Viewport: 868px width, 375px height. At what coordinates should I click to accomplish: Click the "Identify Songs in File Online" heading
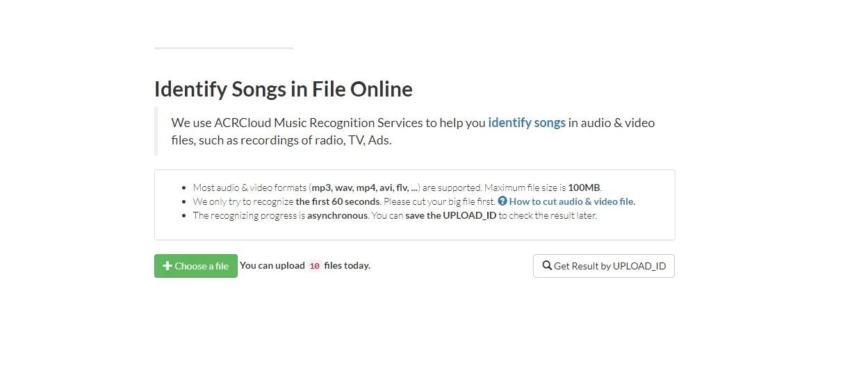(283, 89)
